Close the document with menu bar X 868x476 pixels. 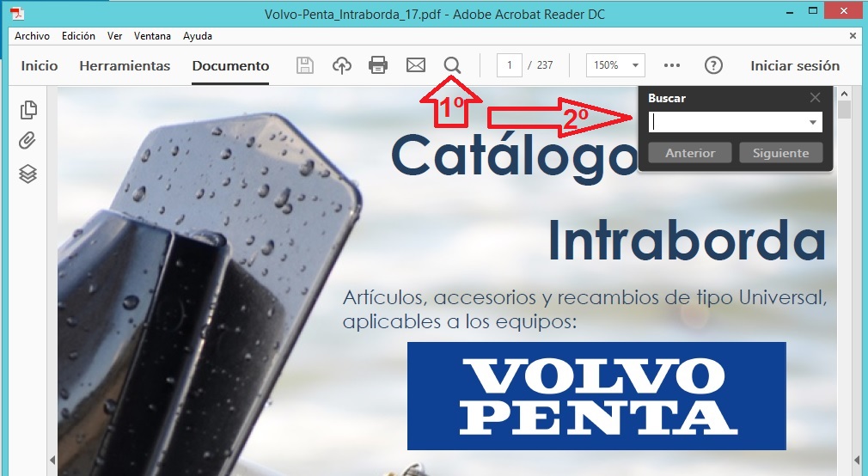pos(853,35)
